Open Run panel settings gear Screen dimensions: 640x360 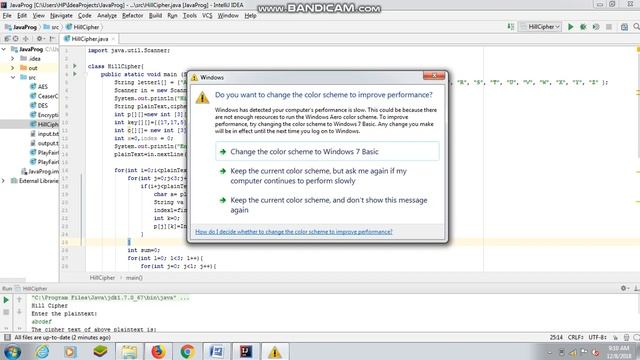click(x=624, y=288)
